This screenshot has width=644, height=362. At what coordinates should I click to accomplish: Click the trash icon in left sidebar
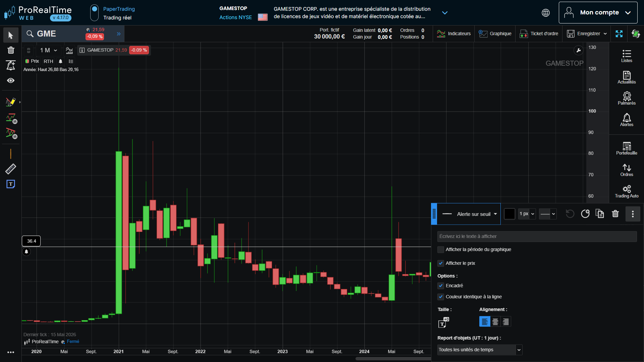[11, 50]
